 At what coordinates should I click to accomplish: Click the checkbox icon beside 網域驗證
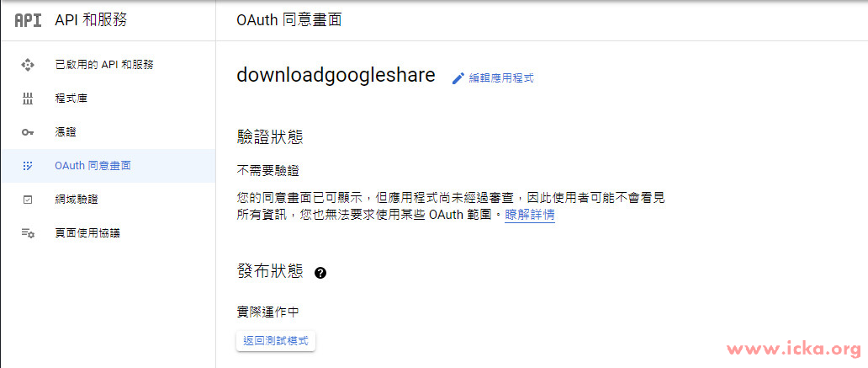coord(28,200)
